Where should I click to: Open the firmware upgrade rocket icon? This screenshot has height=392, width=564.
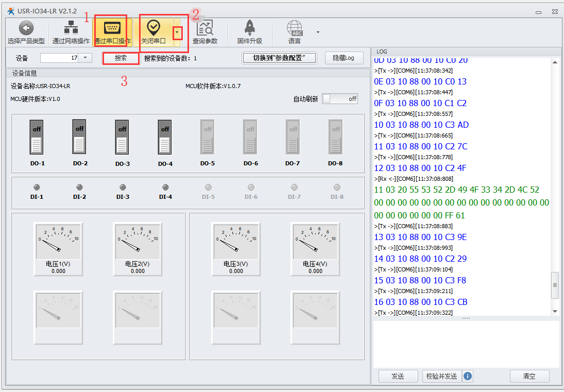pos(250,28)
